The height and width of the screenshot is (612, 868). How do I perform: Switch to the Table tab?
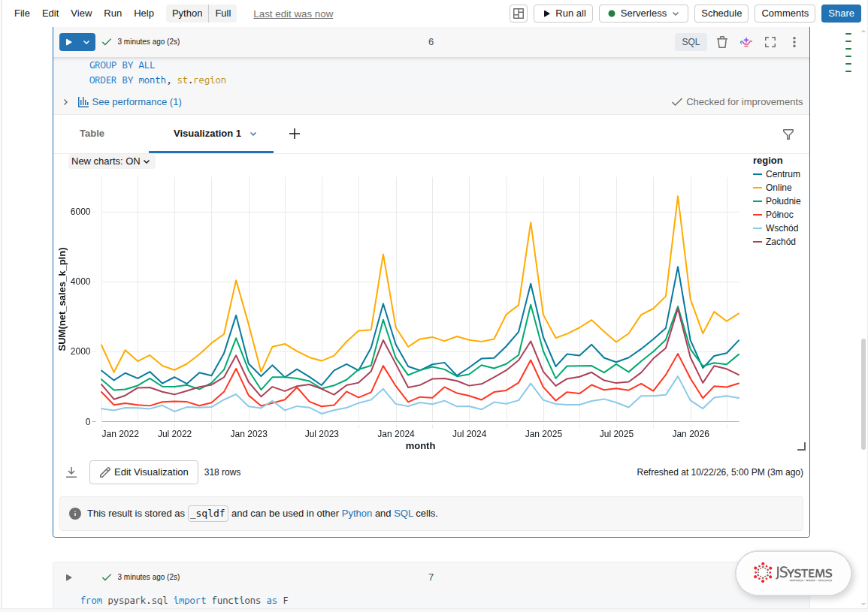click(92, 134)
